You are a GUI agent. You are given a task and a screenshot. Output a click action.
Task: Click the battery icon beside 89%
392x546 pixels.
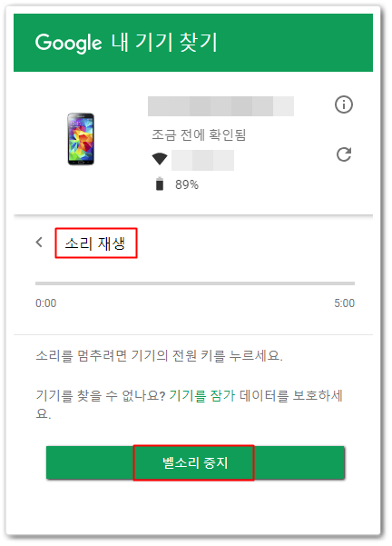pos(160,184)
